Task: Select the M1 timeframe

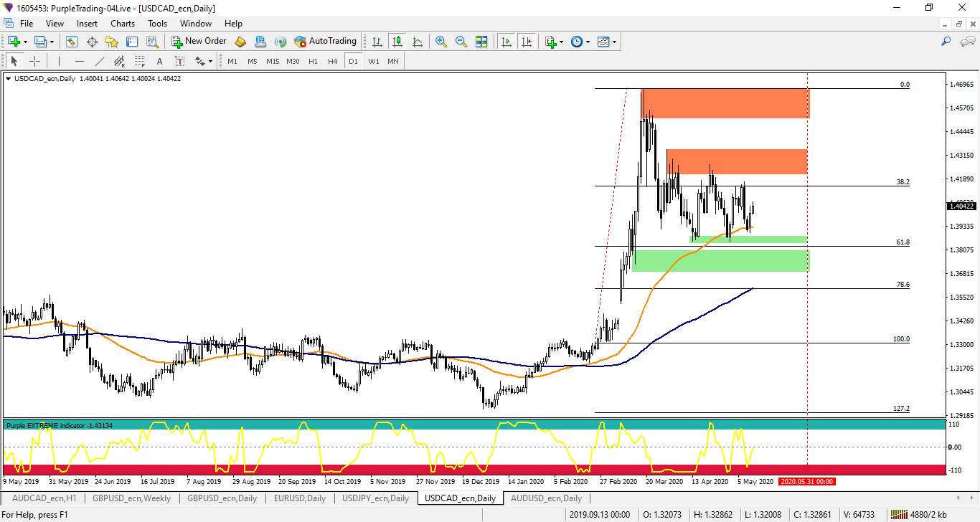Action: (x=232, y=61)
